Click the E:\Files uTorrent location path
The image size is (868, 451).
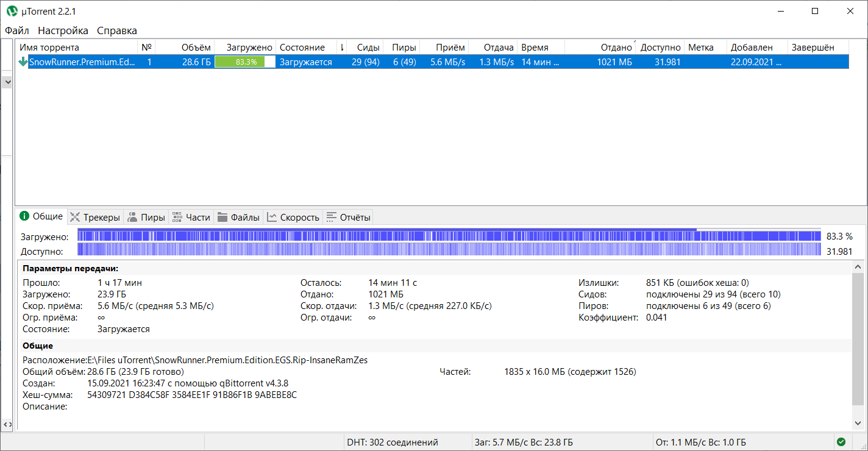tap(228, 360)
